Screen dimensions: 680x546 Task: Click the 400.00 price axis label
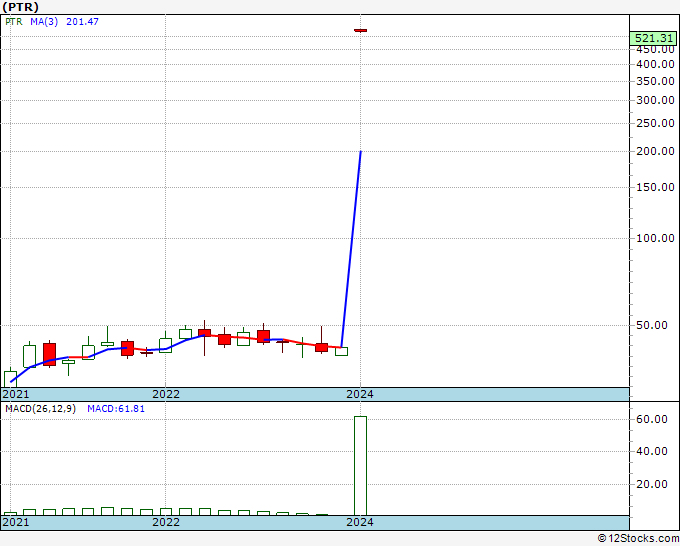click(x=655, y=65)
